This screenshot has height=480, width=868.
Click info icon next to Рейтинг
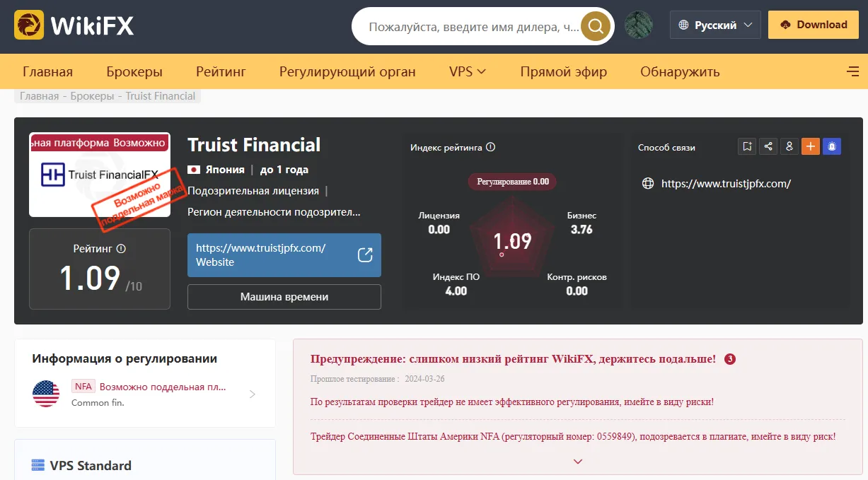point(121,249)
